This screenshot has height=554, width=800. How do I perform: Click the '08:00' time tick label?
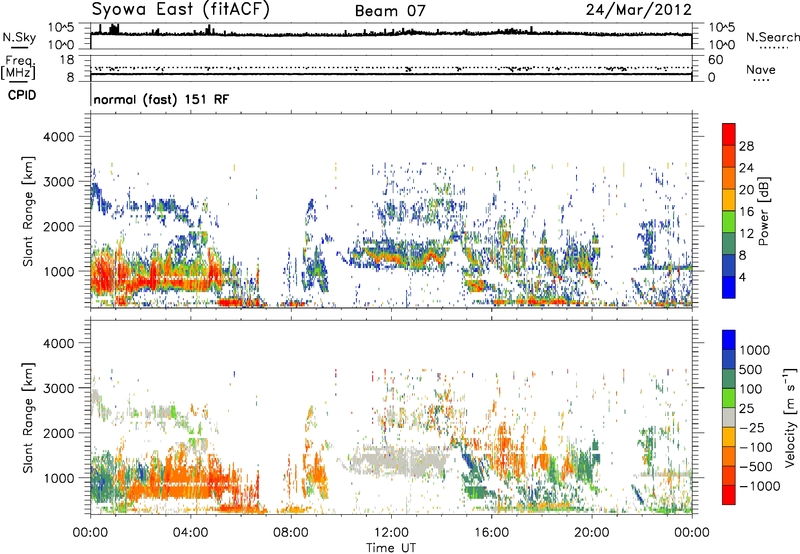point(291,533)
